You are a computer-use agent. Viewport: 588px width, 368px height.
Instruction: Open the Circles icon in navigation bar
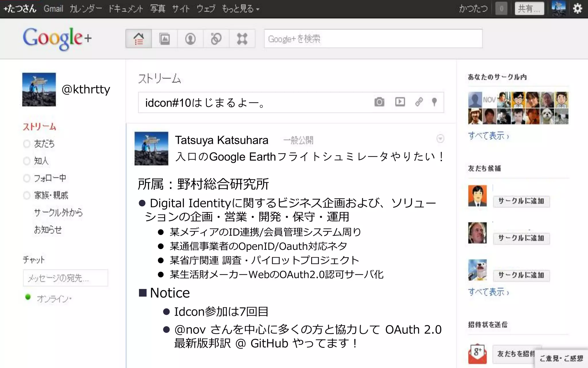tap(216, 39)
